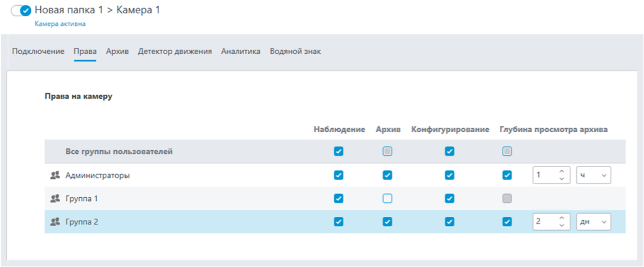Click the Группа 1 users icon
The height and width of the screenshot is (267, 644).
coord(54,199)
